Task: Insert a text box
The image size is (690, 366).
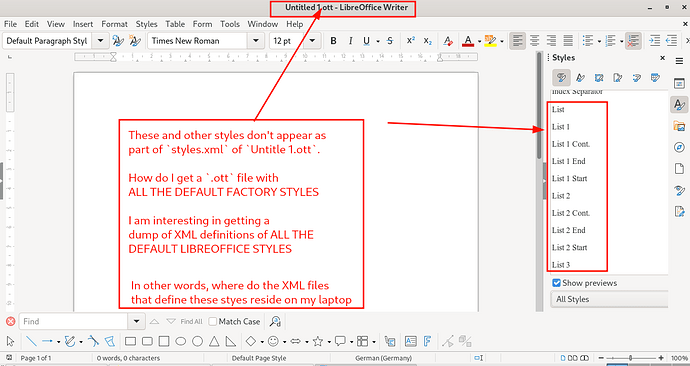Action: point(411,341)
